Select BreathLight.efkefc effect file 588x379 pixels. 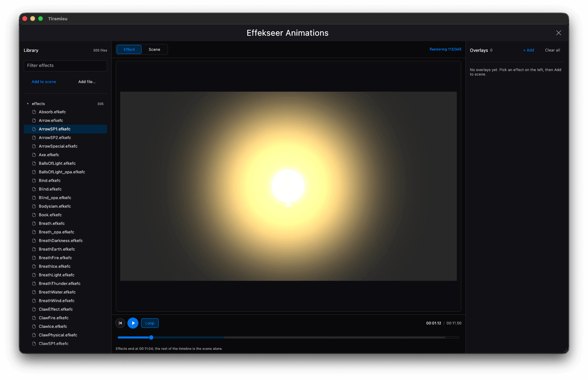tap(65, 275)
